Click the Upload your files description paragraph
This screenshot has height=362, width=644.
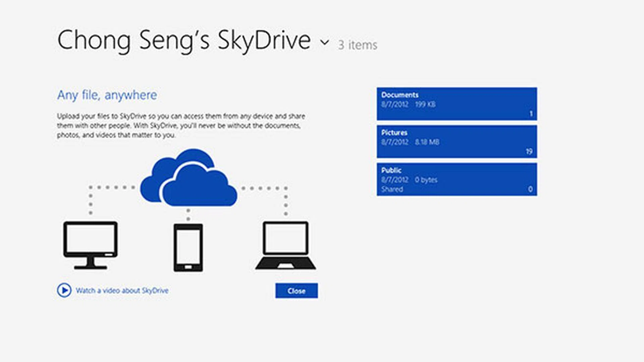click(181, 126)
